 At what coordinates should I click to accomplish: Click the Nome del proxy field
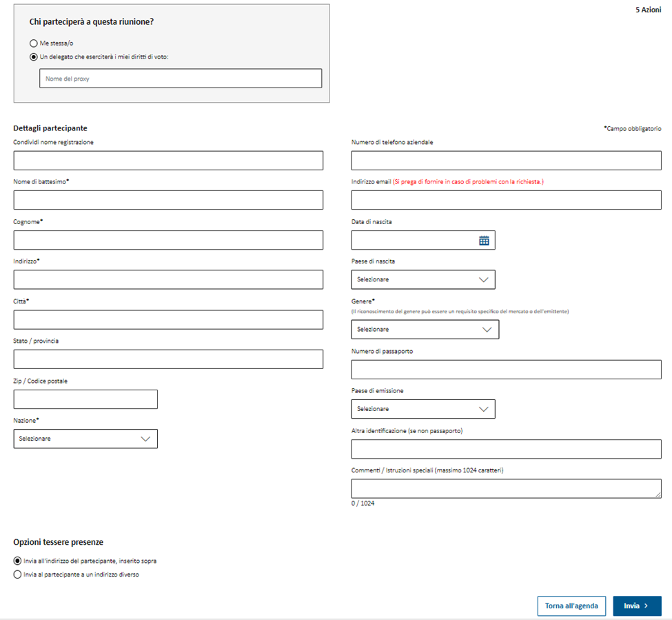click(181, 79)
